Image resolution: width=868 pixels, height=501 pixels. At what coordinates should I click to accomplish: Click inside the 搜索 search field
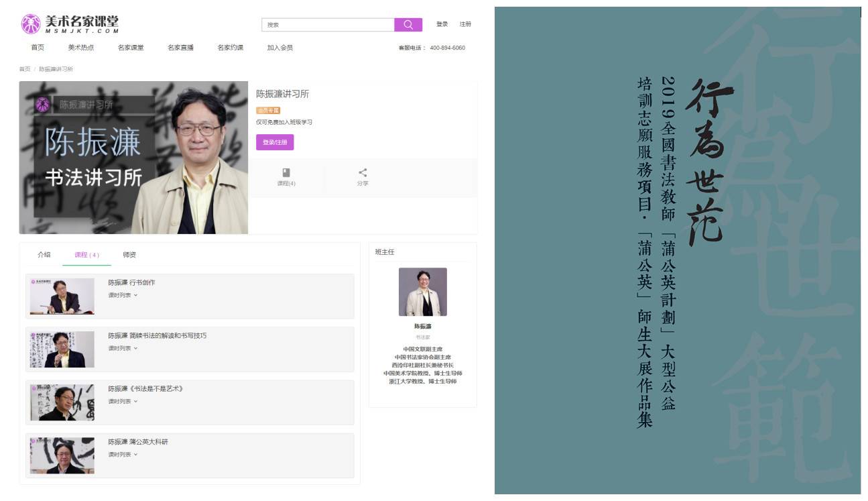click(x=328, y=25)
